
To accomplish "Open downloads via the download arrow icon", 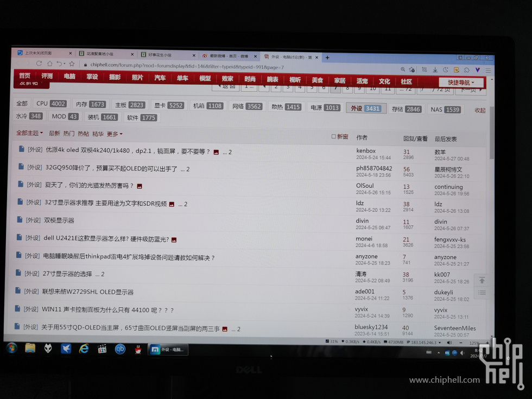I will (x=435, y=70).
